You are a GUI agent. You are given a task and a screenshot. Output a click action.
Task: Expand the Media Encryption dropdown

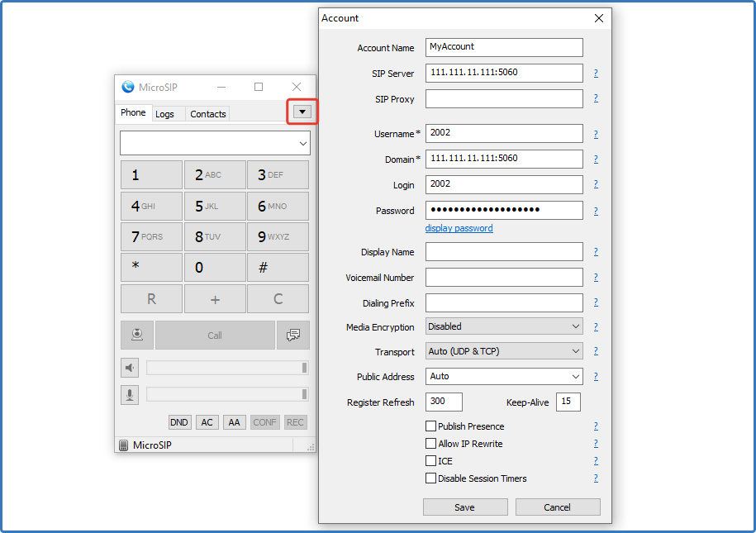[504, 326]
